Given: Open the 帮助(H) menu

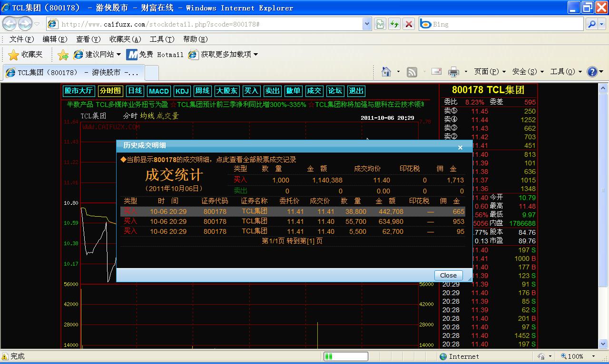Looking at the screenshot, I should (195, 39).
